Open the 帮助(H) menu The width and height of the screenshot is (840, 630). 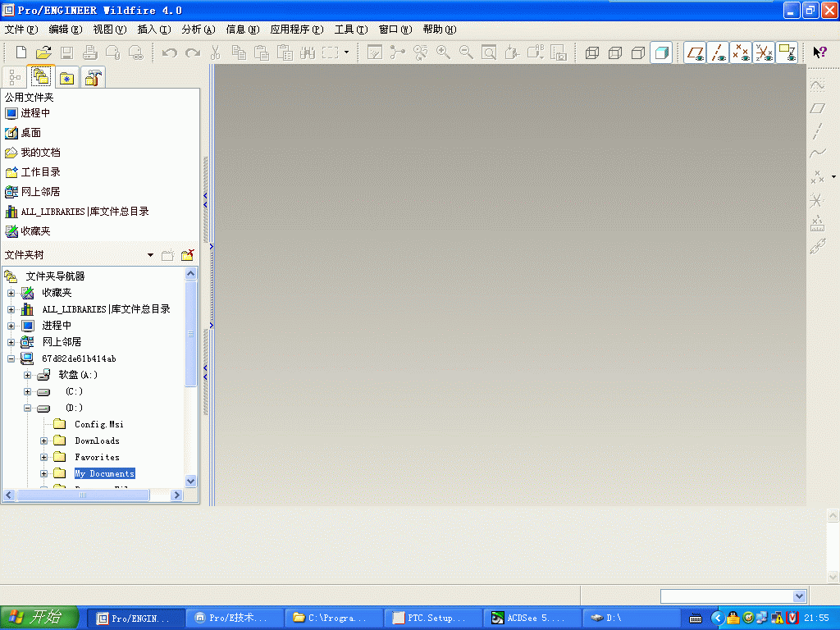(x=440, y=30)
